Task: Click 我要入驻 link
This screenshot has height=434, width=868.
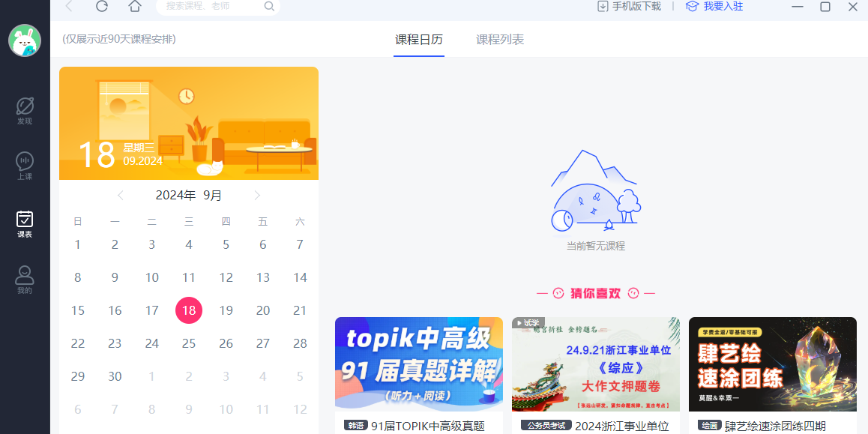Action: (714, 7)
